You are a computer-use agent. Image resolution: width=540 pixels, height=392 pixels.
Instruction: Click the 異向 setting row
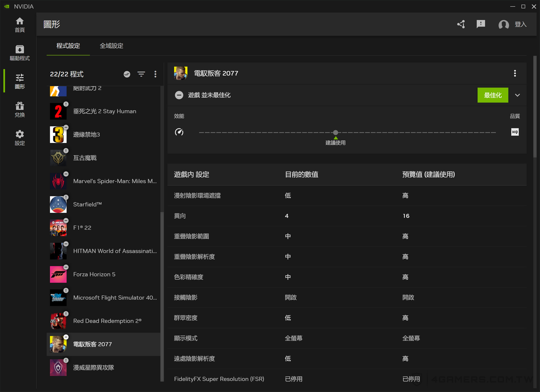[347, 216]
